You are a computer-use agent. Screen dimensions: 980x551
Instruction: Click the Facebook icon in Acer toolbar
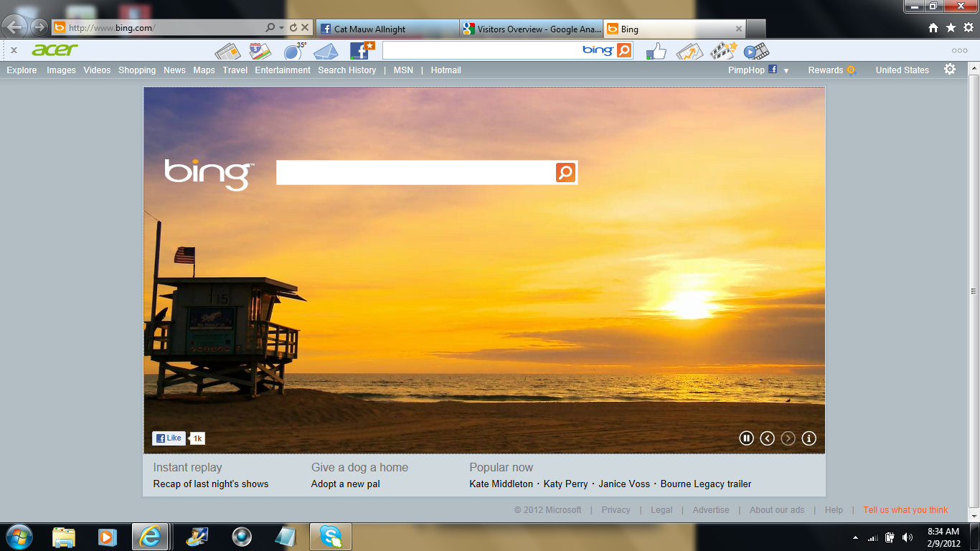pos(361,51)
